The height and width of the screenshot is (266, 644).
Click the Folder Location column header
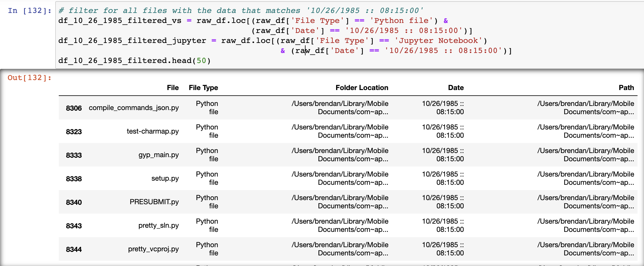[362, 88]
